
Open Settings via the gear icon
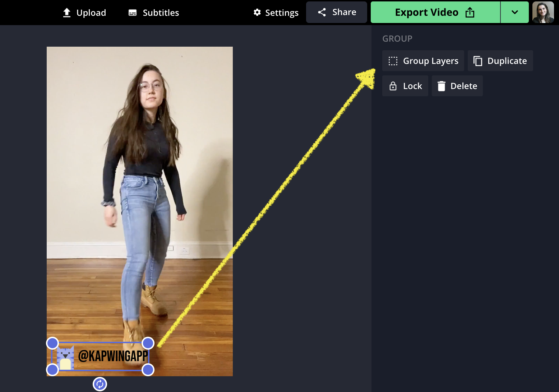click(x=257, y=13)
